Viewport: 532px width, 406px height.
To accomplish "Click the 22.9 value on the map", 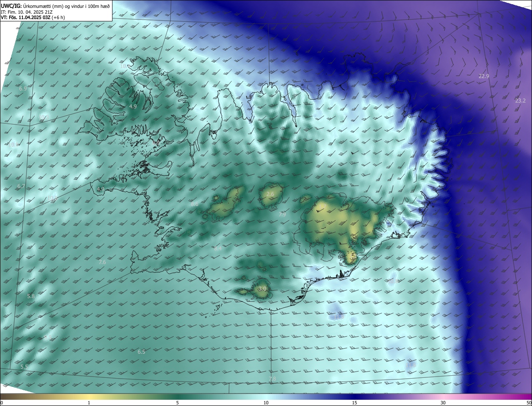I will coord(484,76).
